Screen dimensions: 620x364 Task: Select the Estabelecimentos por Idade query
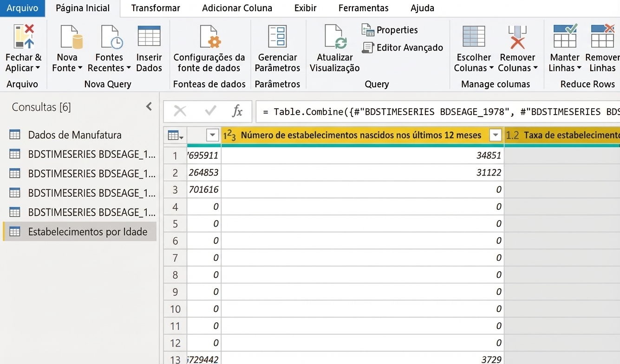tap(80, 232)
